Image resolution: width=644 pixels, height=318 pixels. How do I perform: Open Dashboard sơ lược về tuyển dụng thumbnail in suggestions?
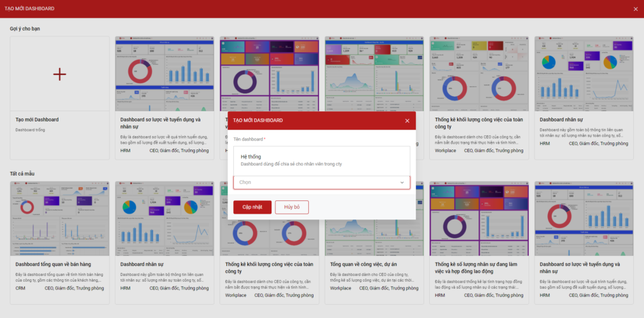[164, 74]
